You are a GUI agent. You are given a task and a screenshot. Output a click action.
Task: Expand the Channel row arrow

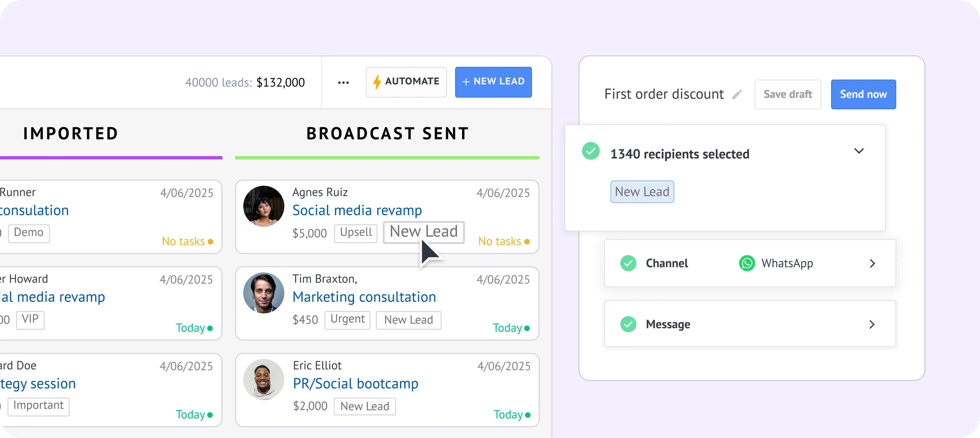click(x=872, y=263)
